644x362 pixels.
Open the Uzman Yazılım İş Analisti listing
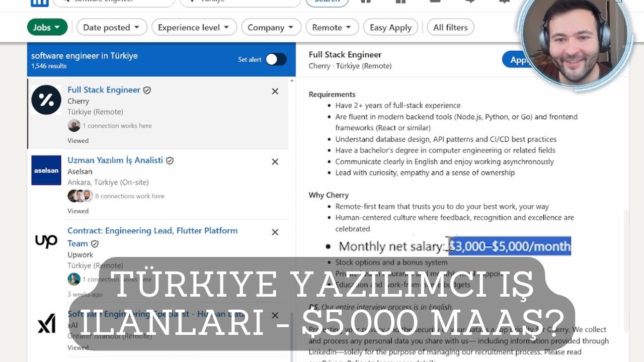pyautogui.click(x=115, y=160)
